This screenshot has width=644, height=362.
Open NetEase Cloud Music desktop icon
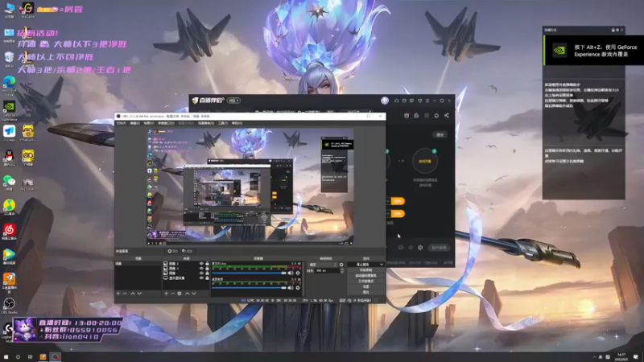[9, 232]
